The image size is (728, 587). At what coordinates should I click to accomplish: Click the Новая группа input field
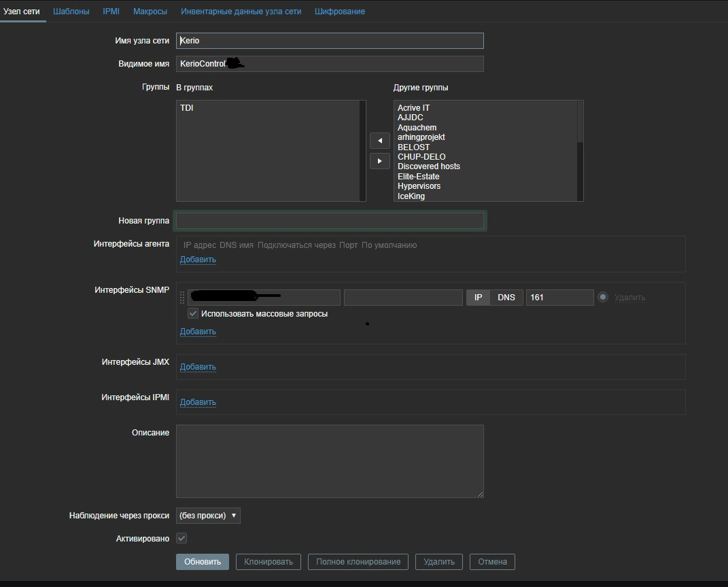pyautogui.click(x=330, y=221)
